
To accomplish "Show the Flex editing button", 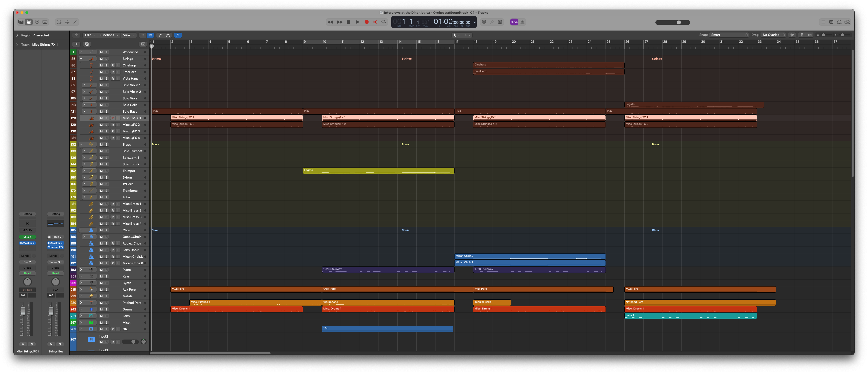I will (168, 35).
